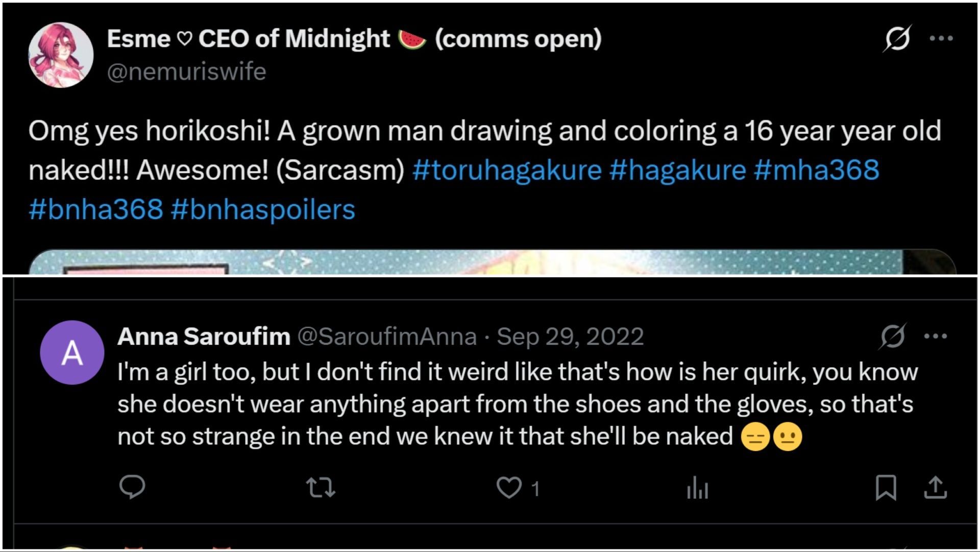This screenshot has height=552, width=980.
Task: Share the reply via upload arrow icon
Action: [x=935, y=488]
